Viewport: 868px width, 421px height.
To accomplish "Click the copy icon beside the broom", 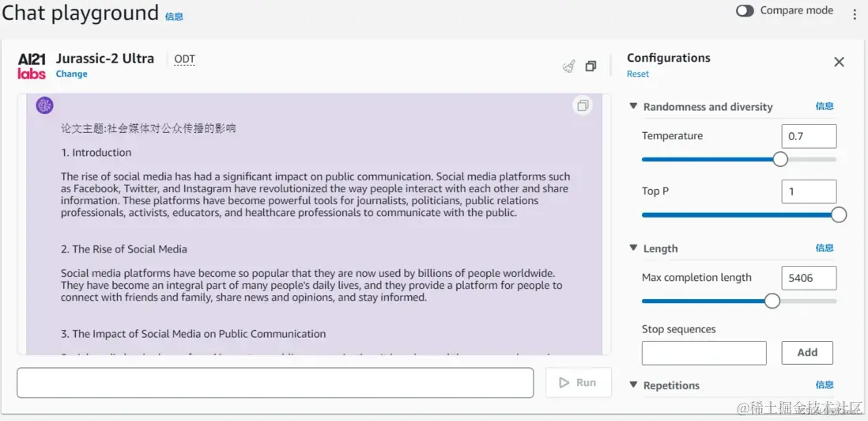I will 591,66.
